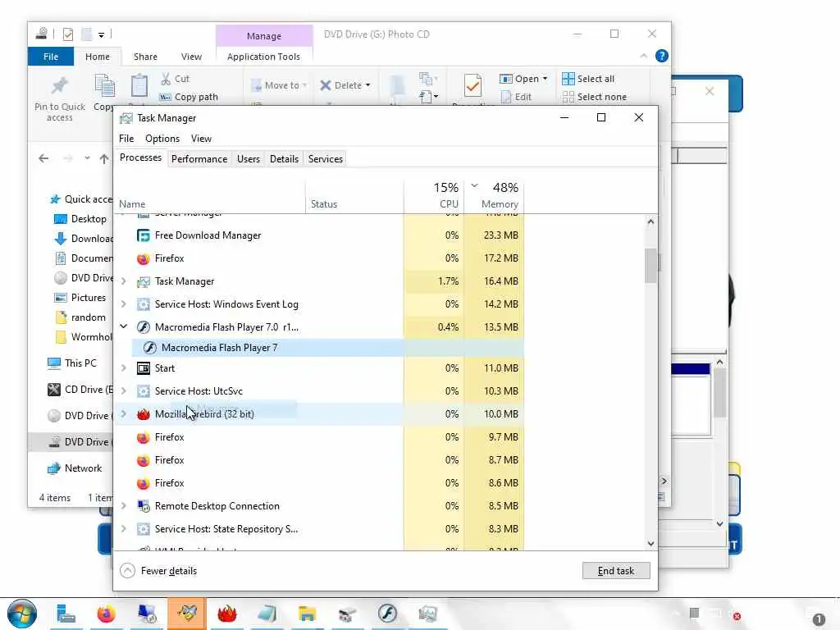Viewport: 840px width, 630px height.
Task: Select Pictures in Explorer navigation pane
Action: pos(80,297)
